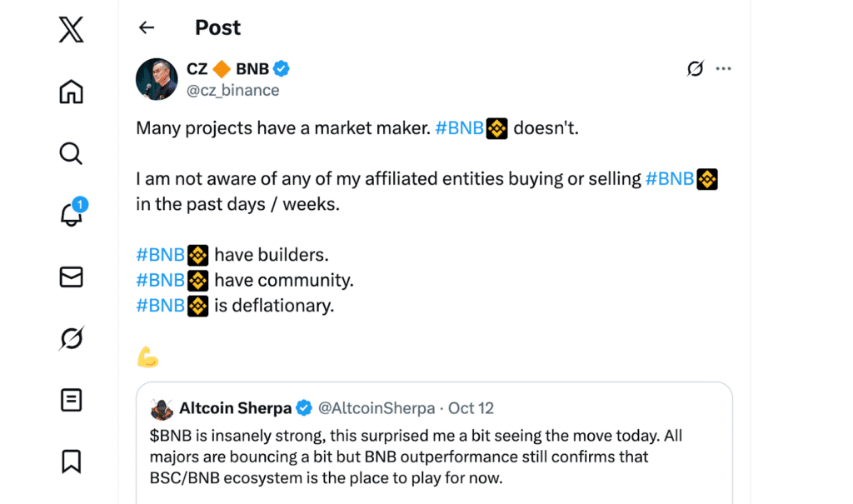Open Explore with magnifying glass icon
853x504 pixels.
[x=71, y=153]
